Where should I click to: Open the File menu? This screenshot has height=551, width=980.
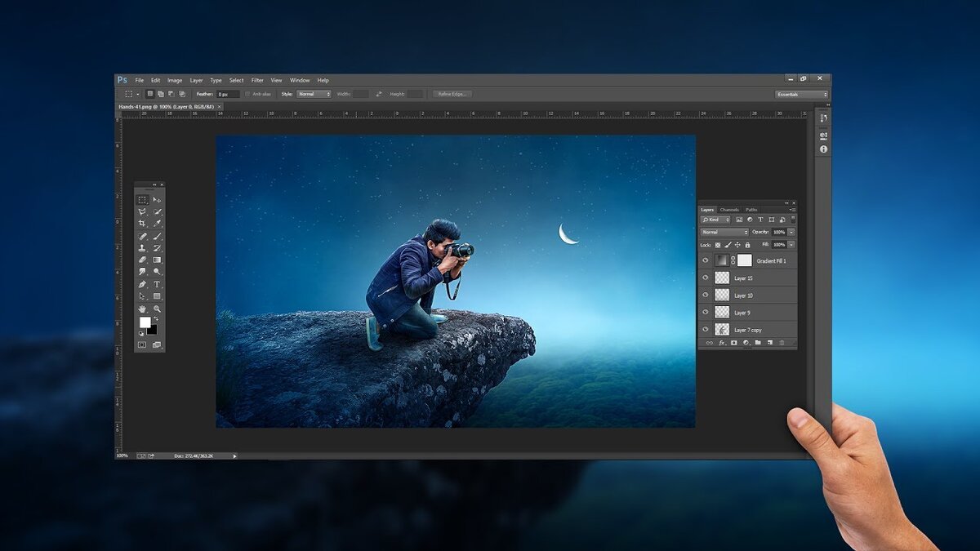tap(139, 80)
